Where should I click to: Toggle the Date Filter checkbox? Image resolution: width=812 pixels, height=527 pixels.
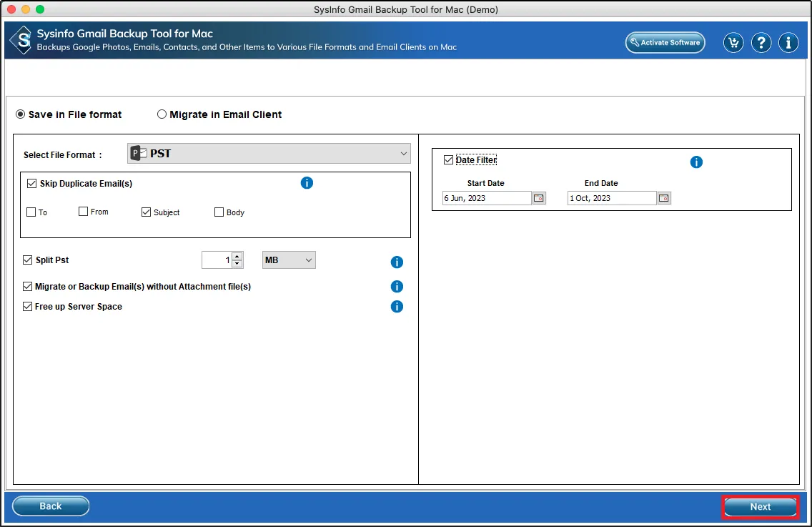(448, 160)
